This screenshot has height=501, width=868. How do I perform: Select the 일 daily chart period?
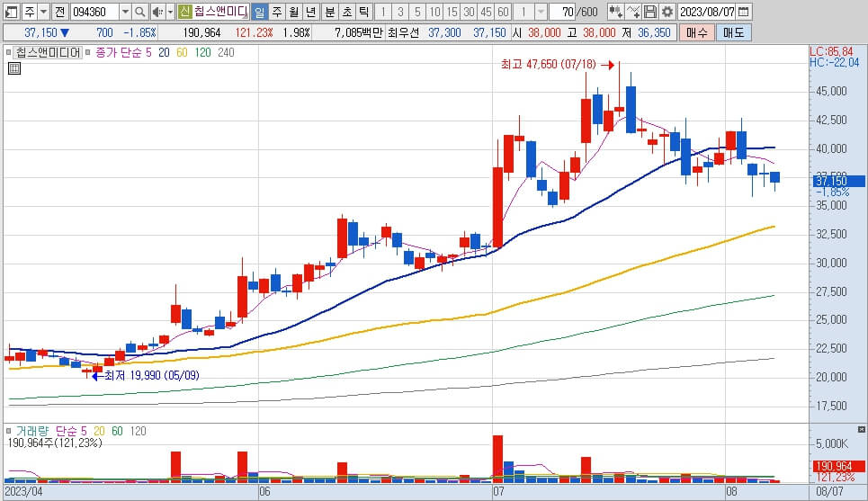click(259, 12)
